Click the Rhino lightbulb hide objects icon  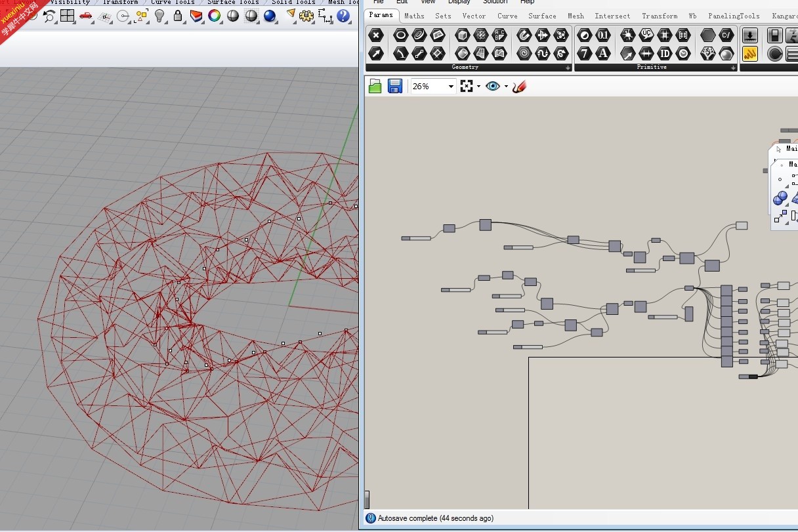[159, 16]
